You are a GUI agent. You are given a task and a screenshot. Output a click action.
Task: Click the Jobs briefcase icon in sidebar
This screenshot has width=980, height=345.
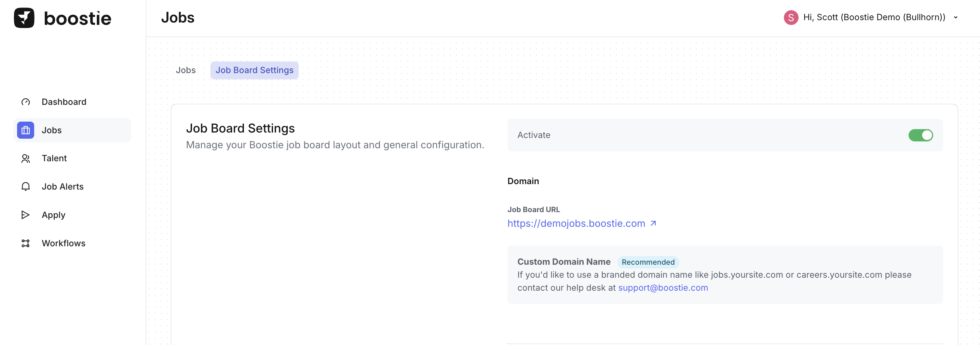pos(26,130)
